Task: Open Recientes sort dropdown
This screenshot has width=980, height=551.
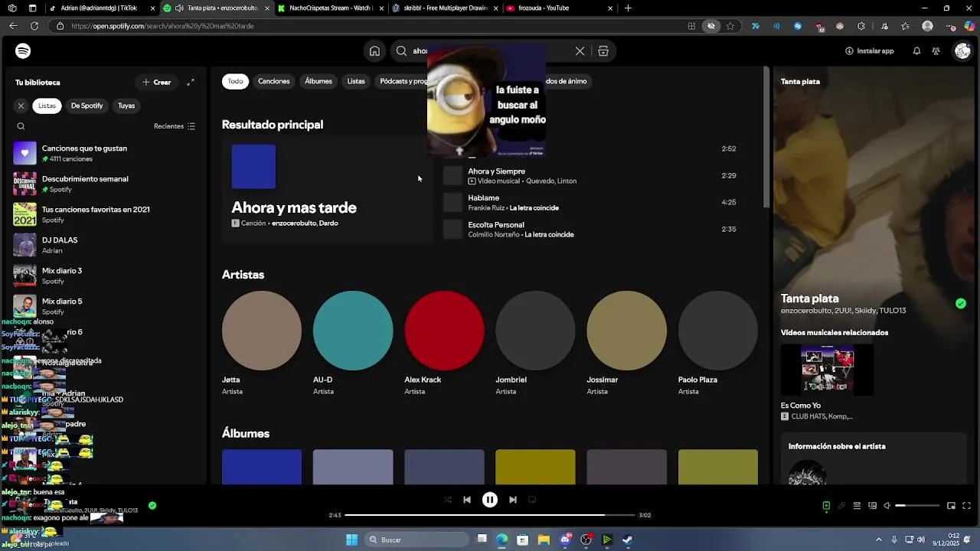Action: click(x=175, y=126)
